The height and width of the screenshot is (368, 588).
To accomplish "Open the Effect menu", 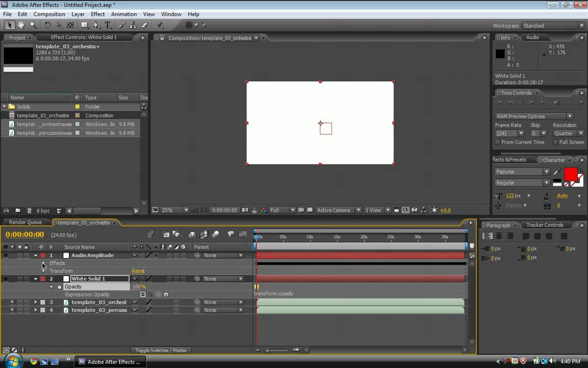I will 97,14.
